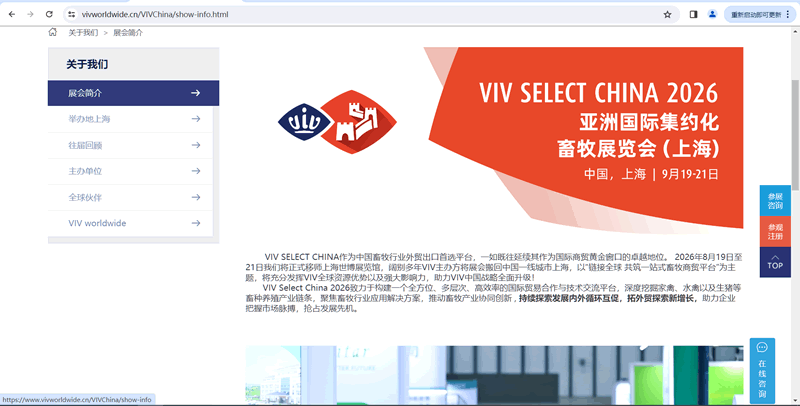Click the home icon in breadcrumb
Viewport: 800px width, 406px height.
tap(53, 32)
